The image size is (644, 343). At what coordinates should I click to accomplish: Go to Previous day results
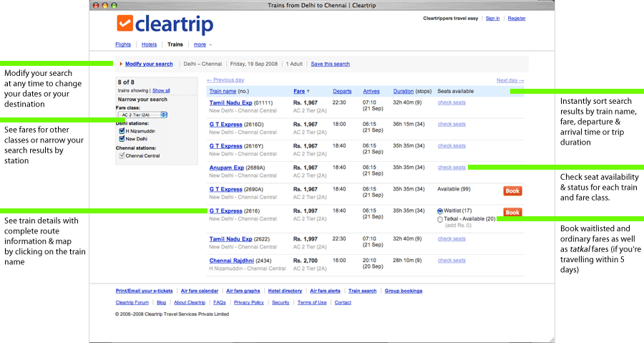pos(225,80)
